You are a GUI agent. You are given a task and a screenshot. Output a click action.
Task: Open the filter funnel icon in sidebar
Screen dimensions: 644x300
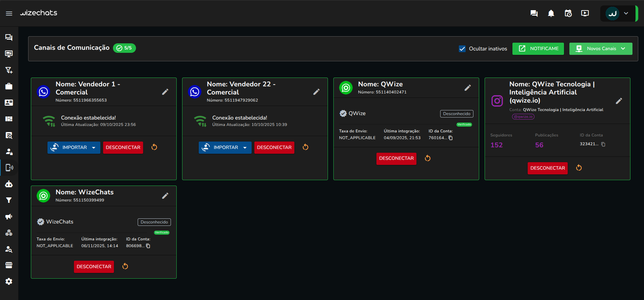click(x=9, y=200)
